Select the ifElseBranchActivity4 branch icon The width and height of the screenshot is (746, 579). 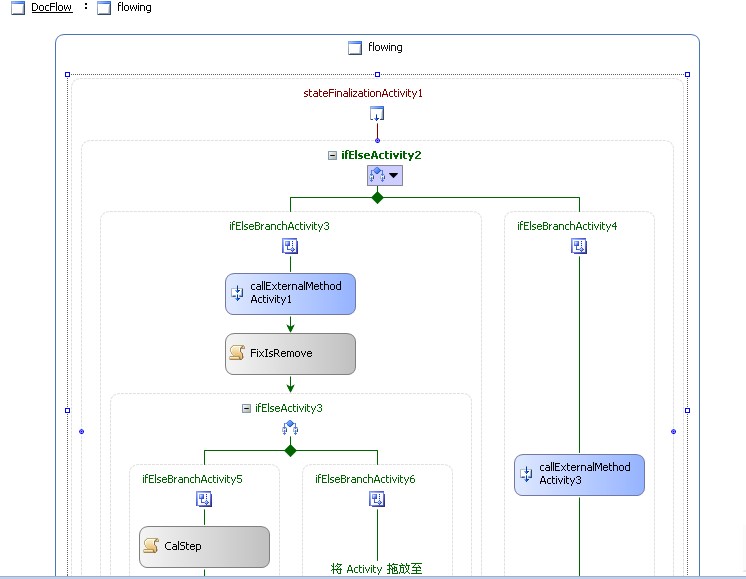point(578,246)
